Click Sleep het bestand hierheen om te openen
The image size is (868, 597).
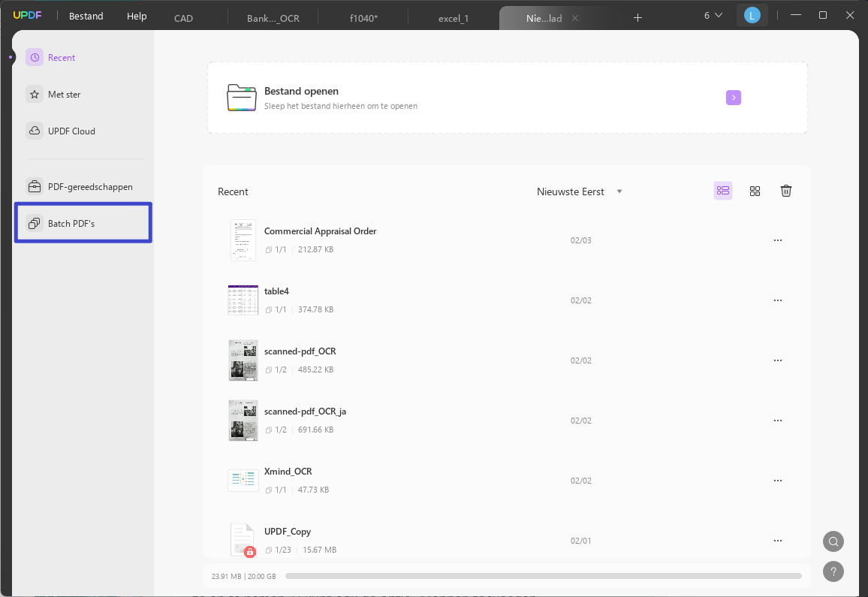[x=340, y=106]
